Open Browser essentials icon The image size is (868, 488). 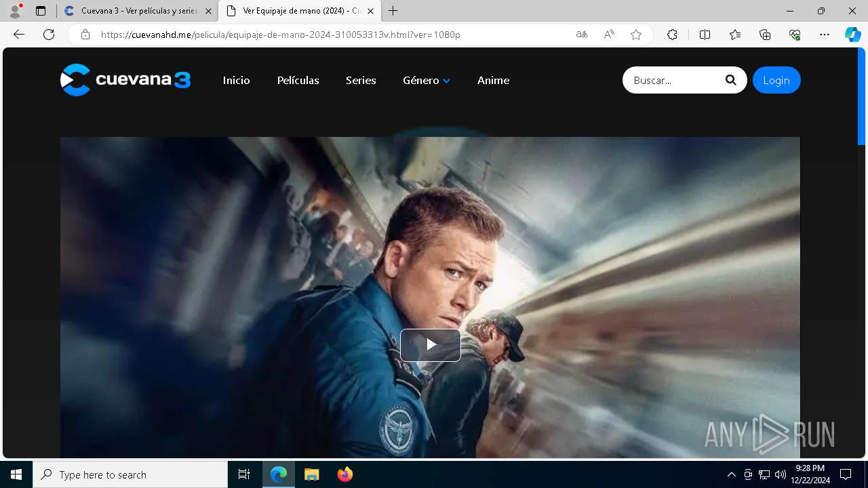[x=795, y=35]
